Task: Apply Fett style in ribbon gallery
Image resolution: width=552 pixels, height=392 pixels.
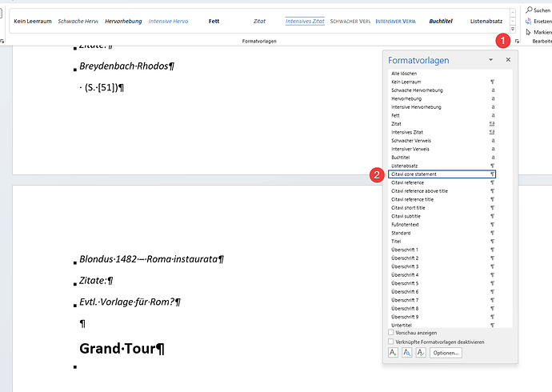Action: point(214,21)
